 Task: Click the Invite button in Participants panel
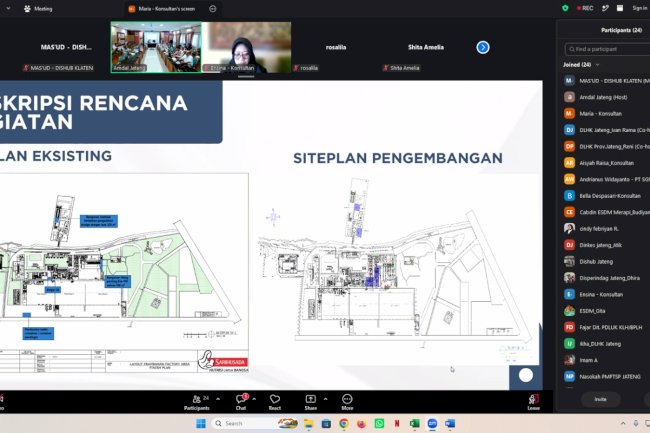600,399
